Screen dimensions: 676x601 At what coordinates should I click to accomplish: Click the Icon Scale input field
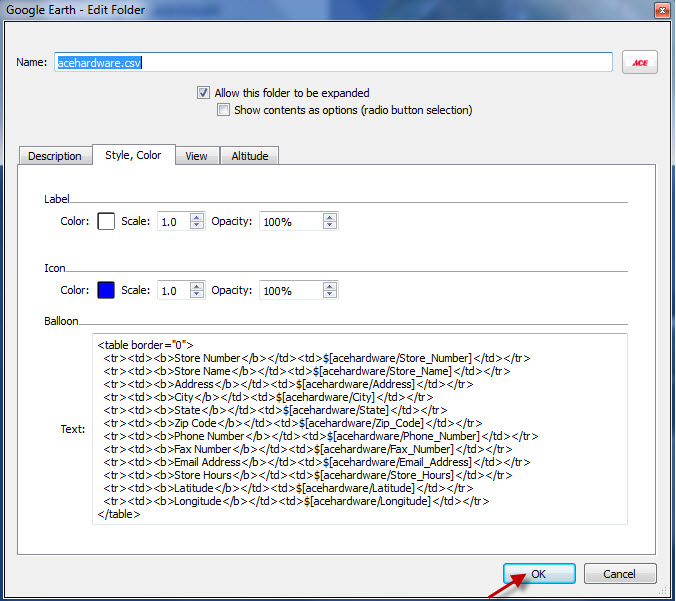[174, 290]
